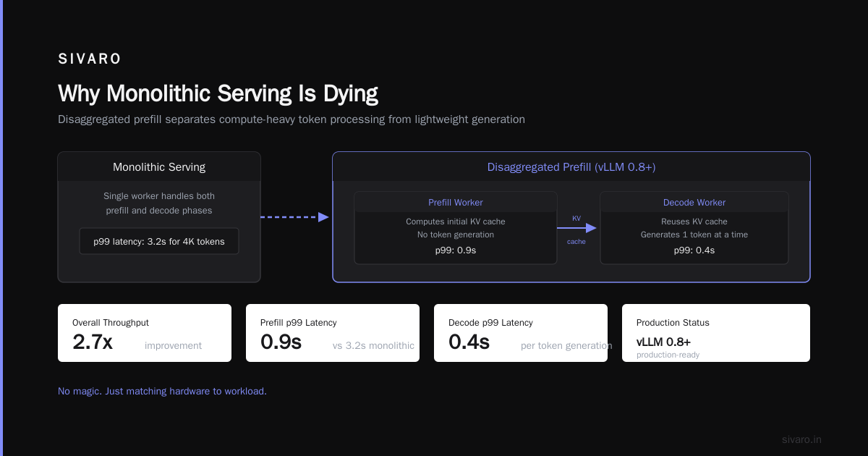Click 'No magic. Just matching hardware to workload.'

162,391
